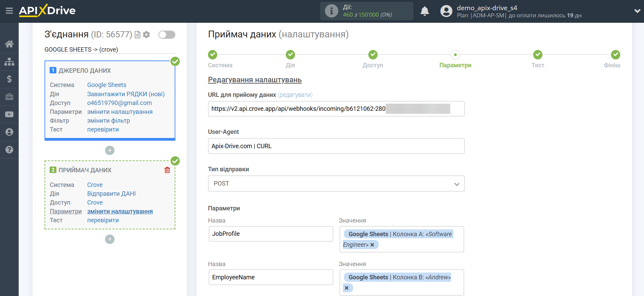
Task: Open the home icon in sidebar
Action: click(9, 44)
